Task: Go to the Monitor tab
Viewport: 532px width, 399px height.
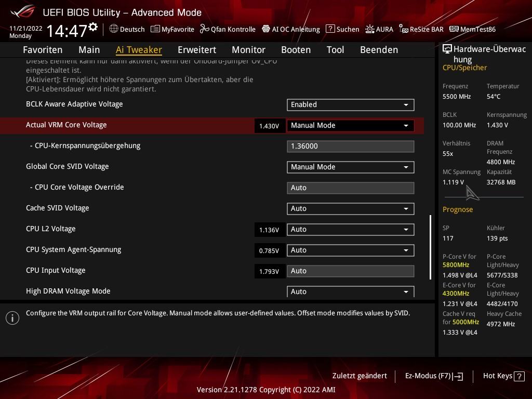Action: [x=249, y=50]
